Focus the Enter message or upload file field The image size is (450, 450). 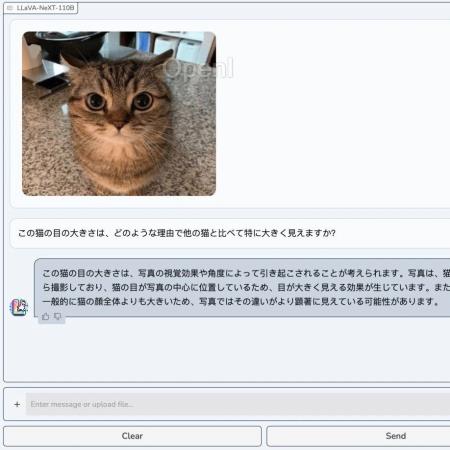(238, 404)
